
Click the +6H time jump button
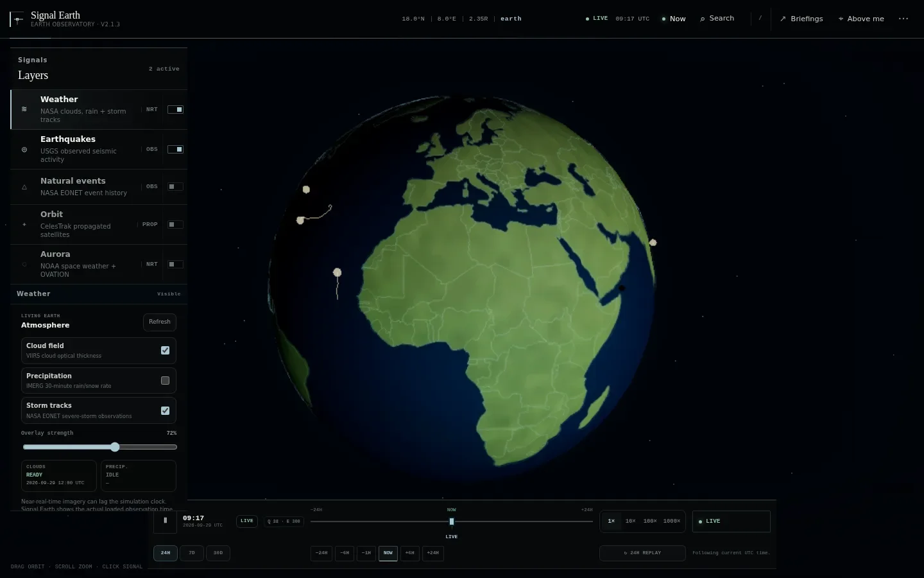click(410, 553)
